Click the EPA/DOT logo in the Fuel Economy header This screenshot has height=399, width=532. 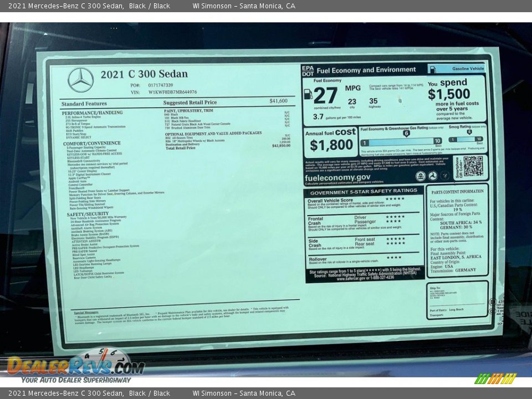click(x=309, y=69)
